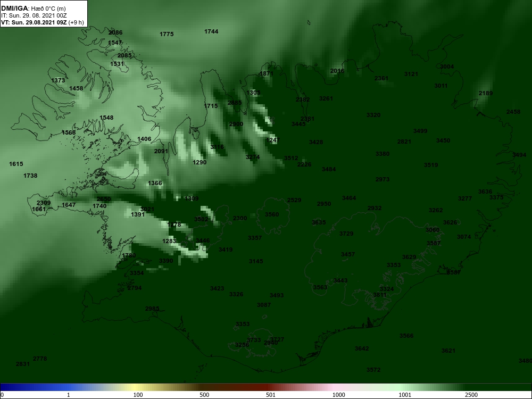Click the color scale legend bar

tap(266, 387)
